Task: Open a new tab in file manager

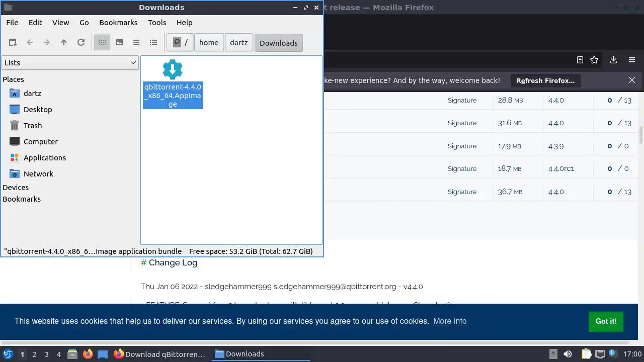Action: (13, 43)
